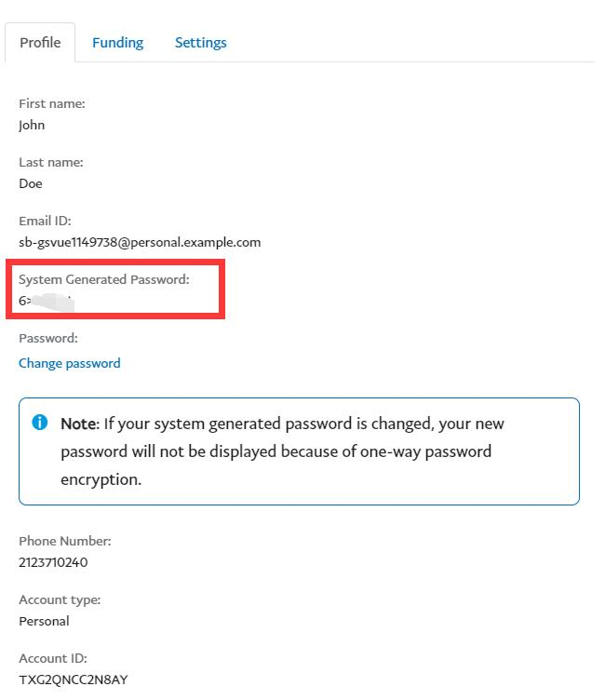This screenshot has width=605, height=700.
Task: Click the Change password link
Action: 70,363
